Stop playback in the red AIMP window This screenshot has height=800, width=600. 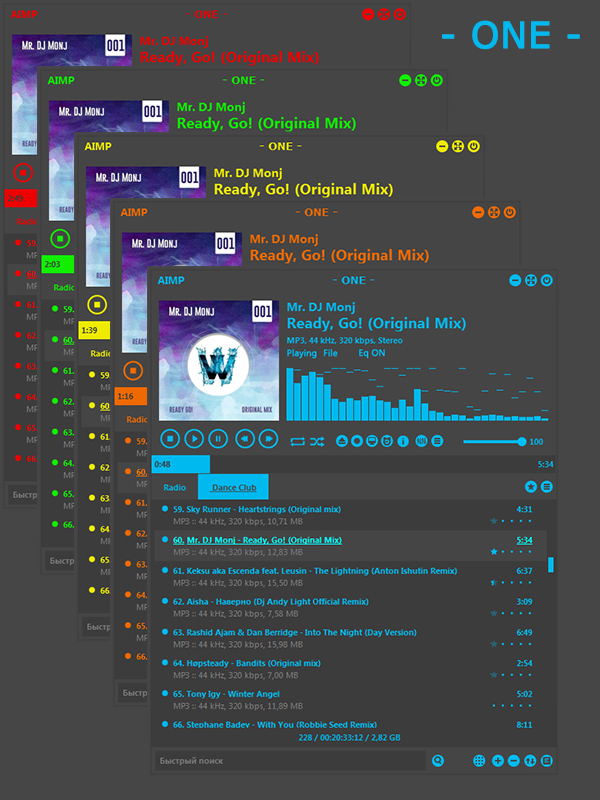[23, 172]
